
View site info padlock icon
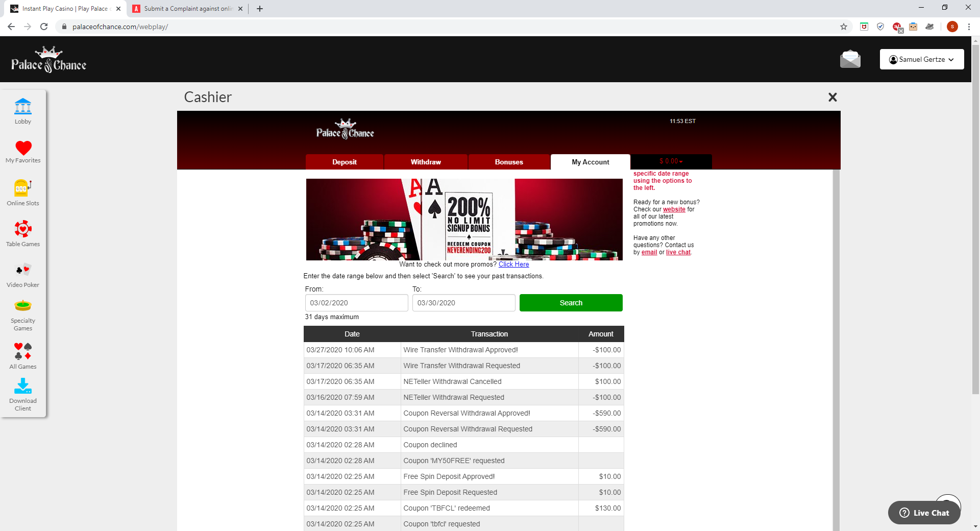64,27
